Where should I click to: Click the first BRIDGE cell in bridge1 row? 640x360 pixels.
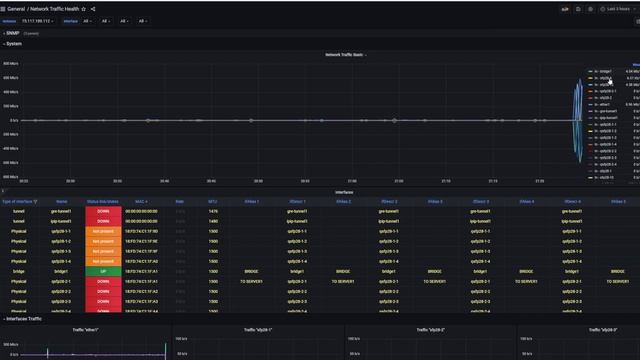251,271
